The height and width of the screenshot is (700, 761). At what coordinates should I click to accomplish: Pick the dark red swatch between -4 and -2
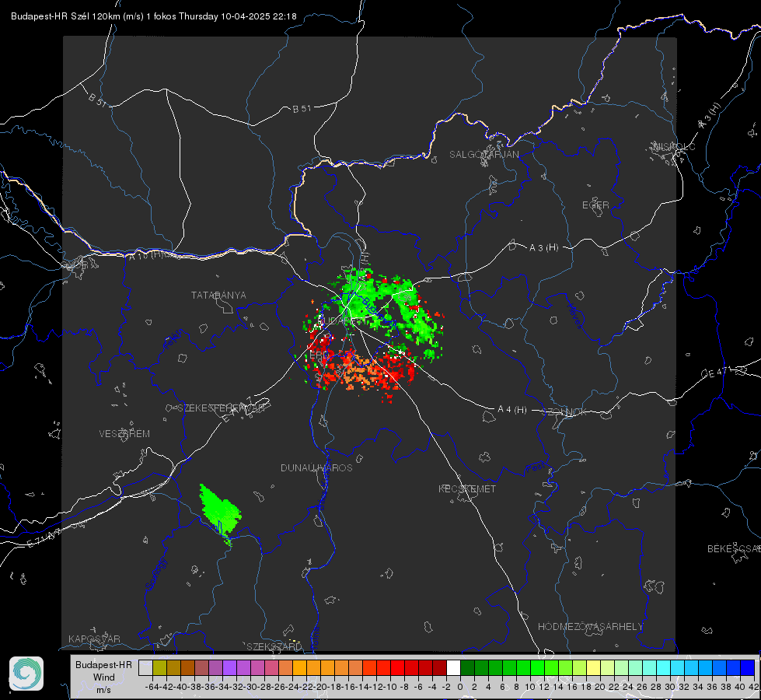[x=439, y=667]
